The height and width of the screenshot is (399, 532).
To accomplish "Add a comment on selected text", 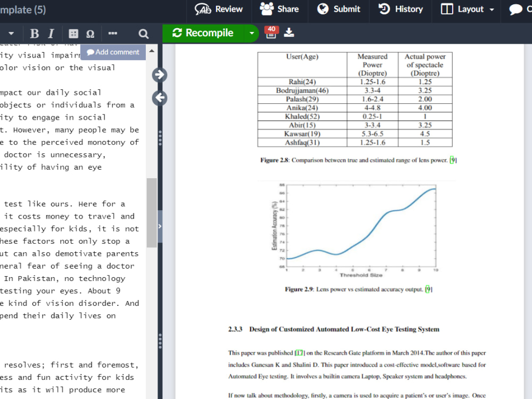I will tap(113, 52).
